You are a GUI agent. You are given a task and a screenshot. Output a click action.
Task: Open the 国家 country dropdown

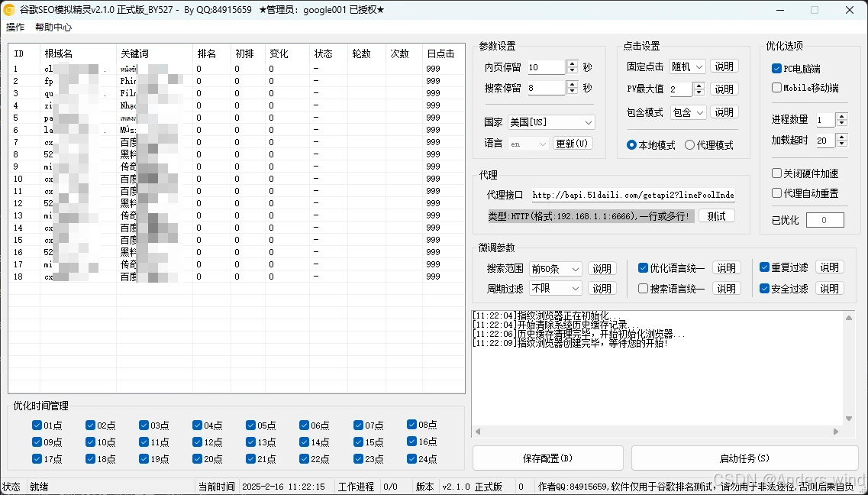click(588, 122)
